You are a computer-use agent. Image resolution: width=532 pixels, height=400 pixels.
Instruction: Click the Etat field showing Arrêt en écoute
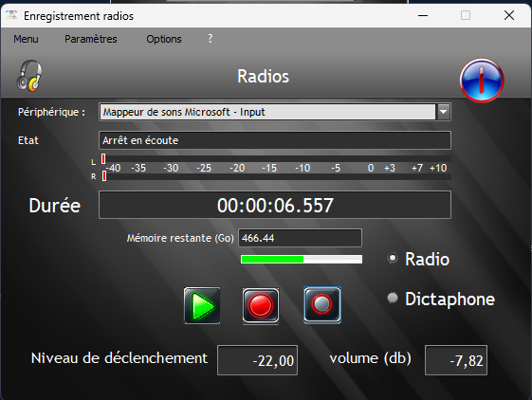coord(275,140)
